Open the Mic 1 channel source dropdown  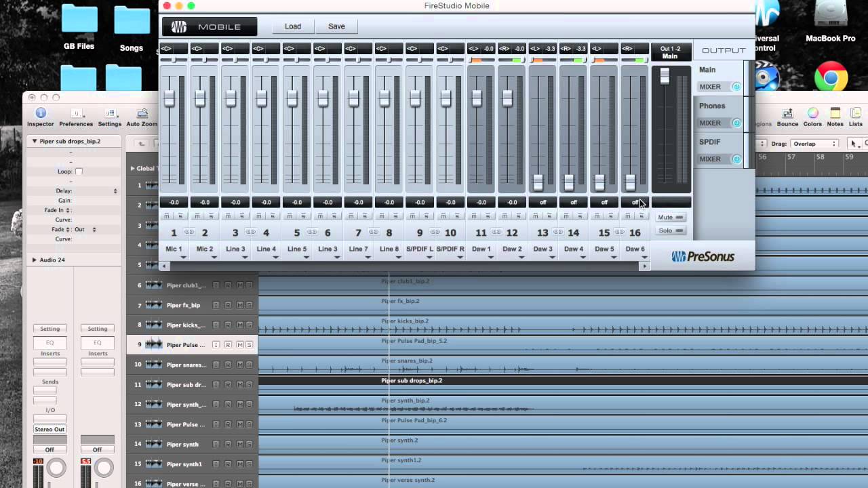[183, 257]
